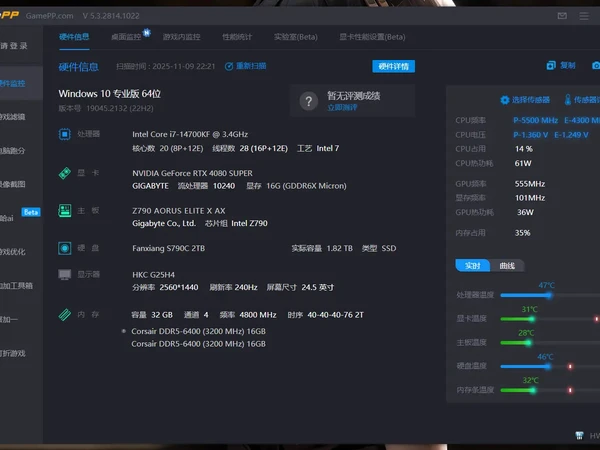
Task: Open the 实验室(Beta) tab
Action: 296,37
